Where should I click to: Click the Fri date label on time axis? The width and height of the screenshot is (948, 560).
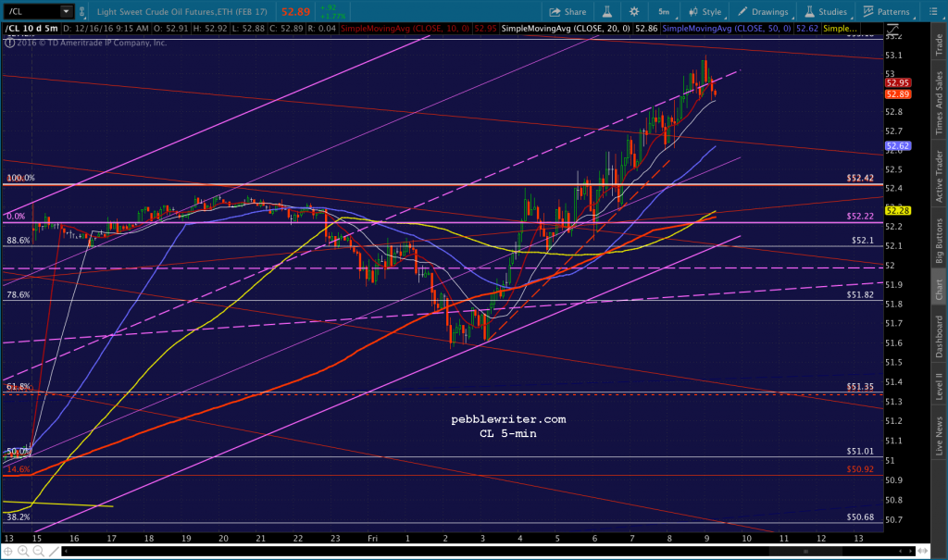coord(372,538)
